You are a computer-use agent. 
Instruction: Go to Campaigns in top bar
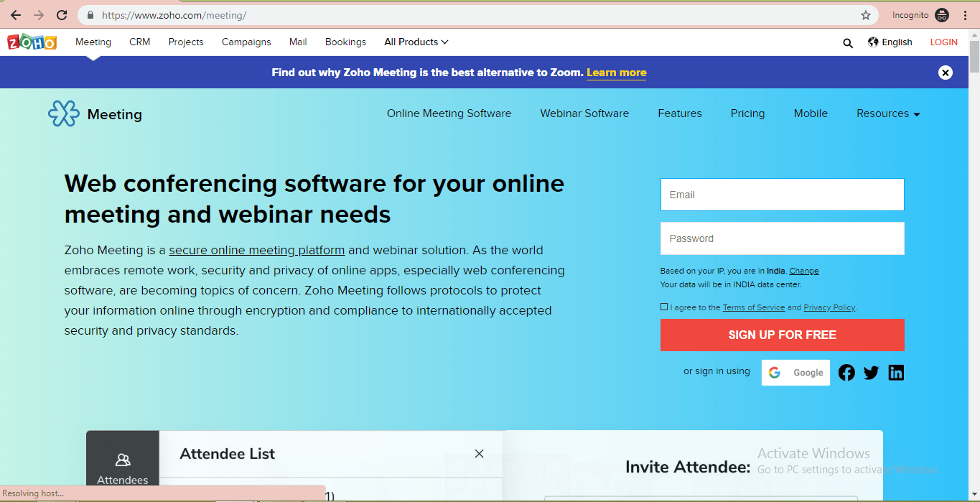(x=246, y=42)
